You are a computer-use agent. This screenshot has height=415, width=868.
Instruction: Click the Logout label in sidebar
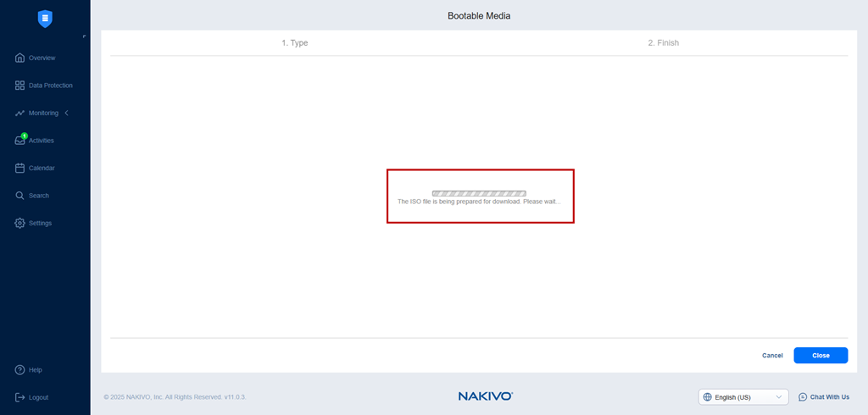[38, 397]
